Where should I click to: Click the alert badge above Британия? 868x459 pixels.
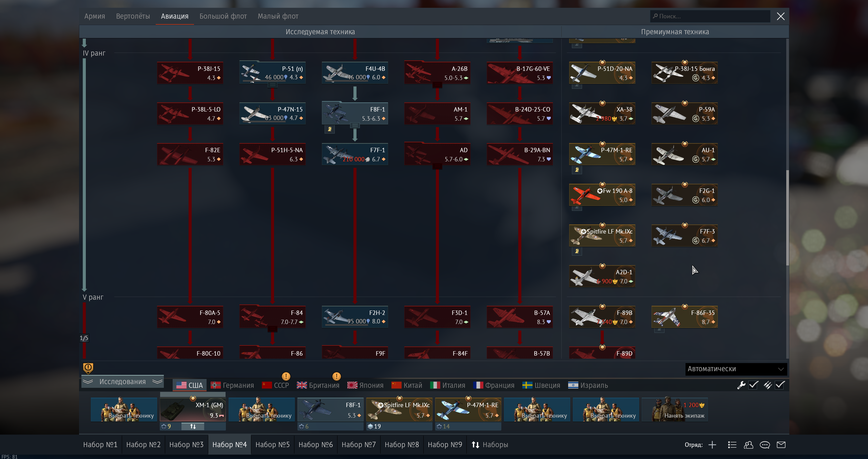[336, 376]
